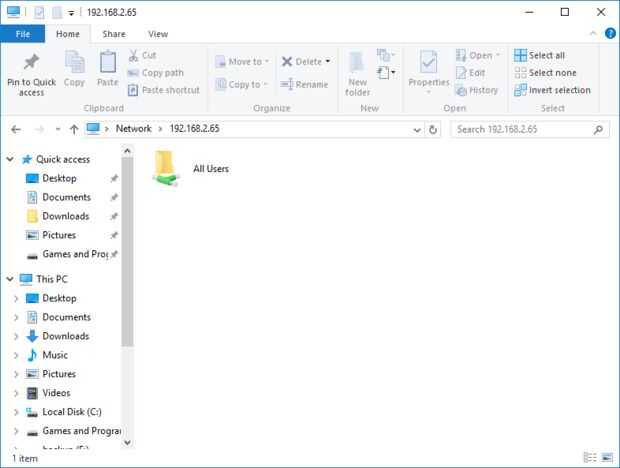
Task: Open Help via blue question icon
Action: pos(611,34)
